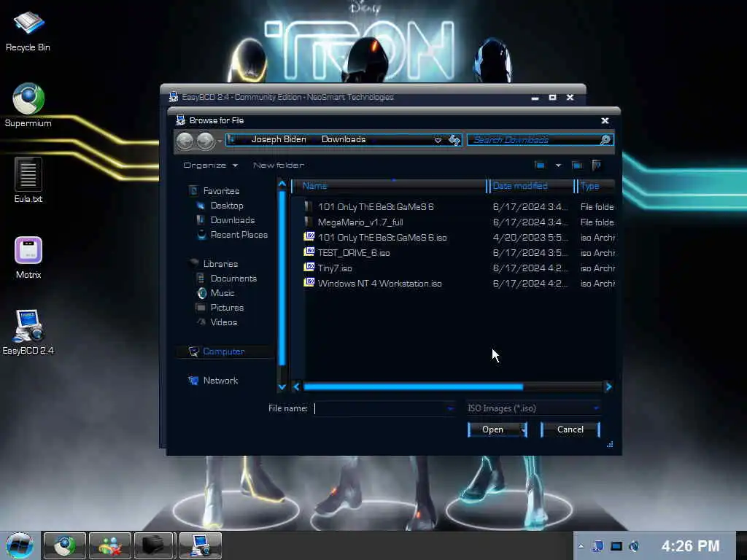This screenshot has width=747, height=560.
Task: Select the 101 OnLy ThE BeSt GaMeS 6 folder
Action: tap(376, 206)
